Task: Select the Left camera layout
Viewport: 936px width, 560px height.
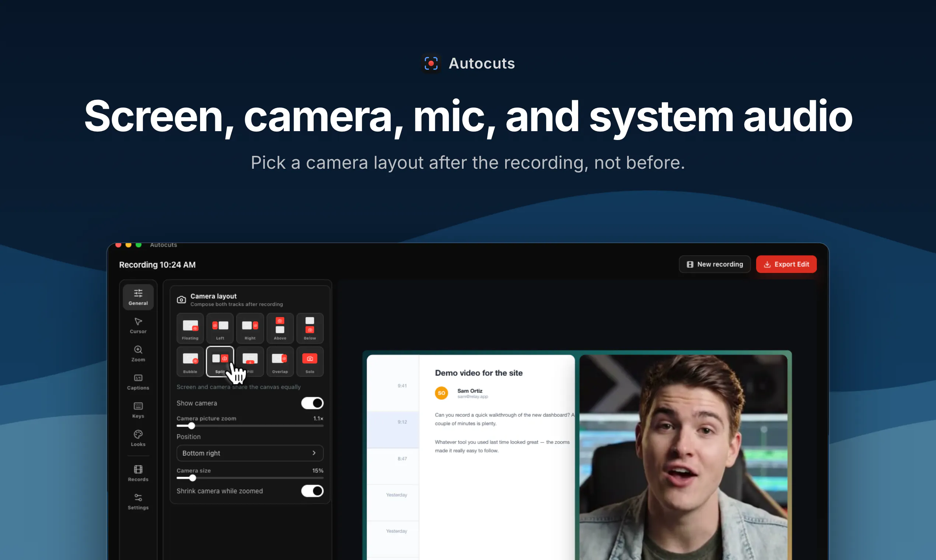Action: [x=220, y=328]
